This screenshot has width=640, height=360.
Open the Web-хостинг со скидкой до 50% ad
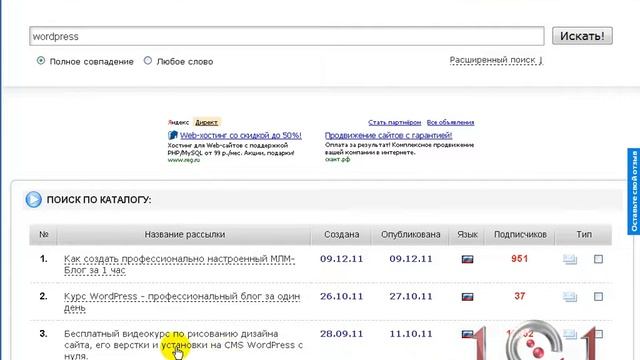(x=241, y=135)
